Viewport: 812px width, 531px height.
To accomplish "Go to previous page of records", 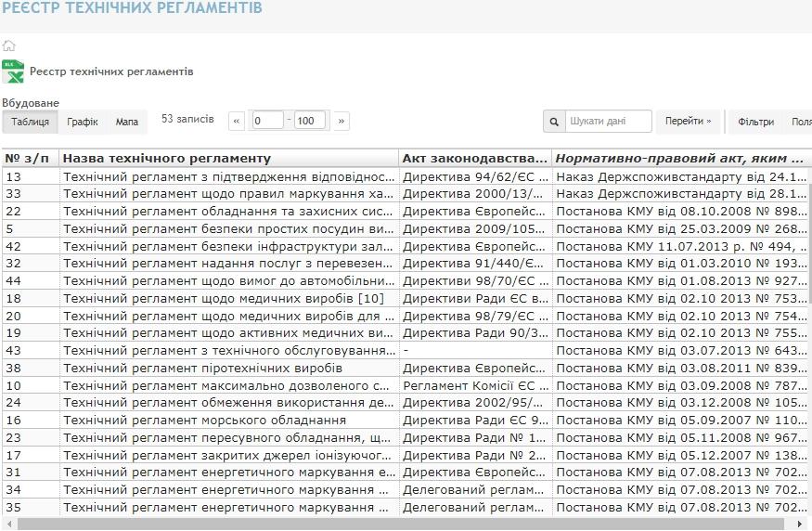I will (237, 121).
